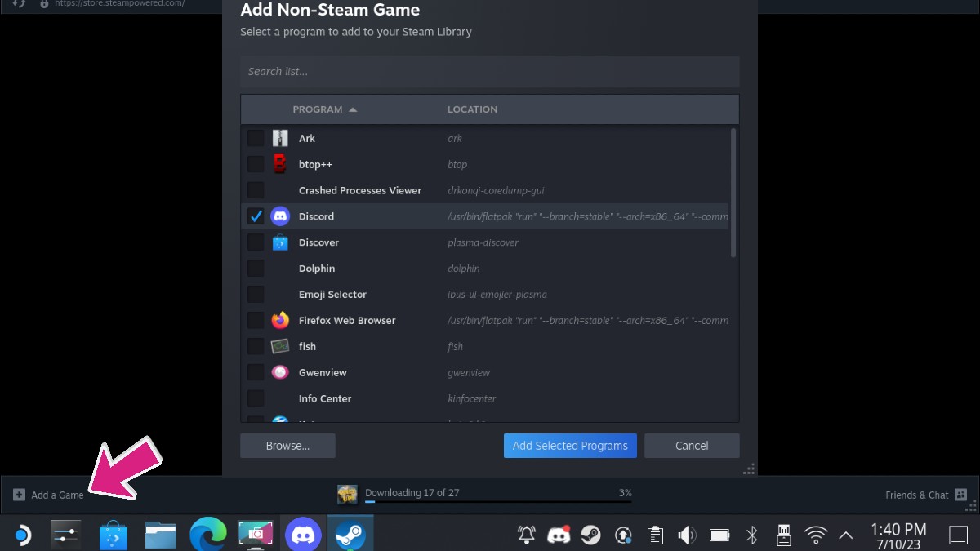The image size is (980, 551).
Task: Check the Dolphin checkbox
Action: click(256, 269)
